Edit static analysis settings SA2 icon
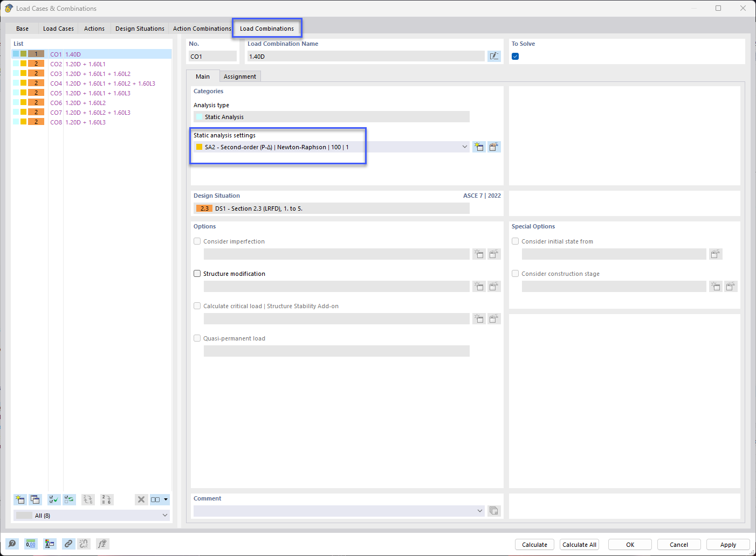This screenshot has height=556, width=756. coord(494,147)
